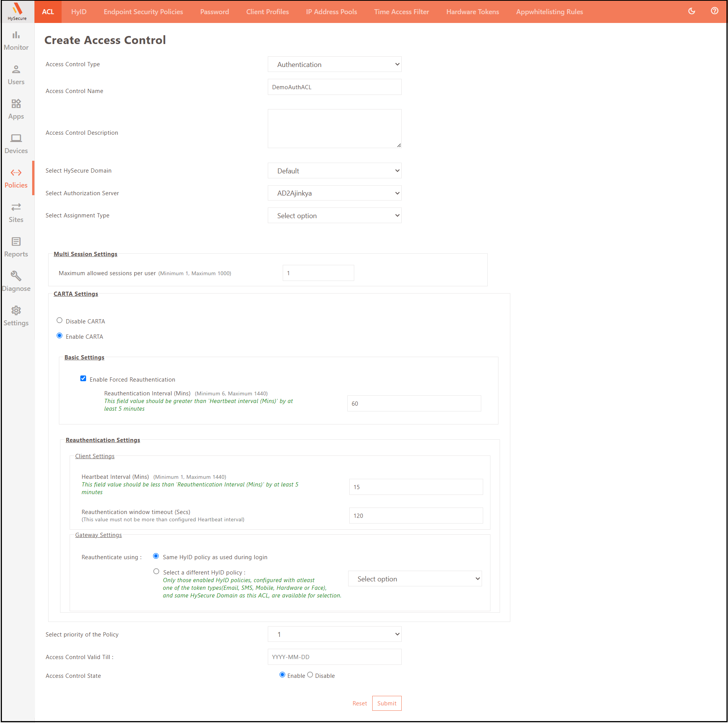Expand the Access Control Type dropdown
This screenshot has width=728, height=723.
(334, 64)
